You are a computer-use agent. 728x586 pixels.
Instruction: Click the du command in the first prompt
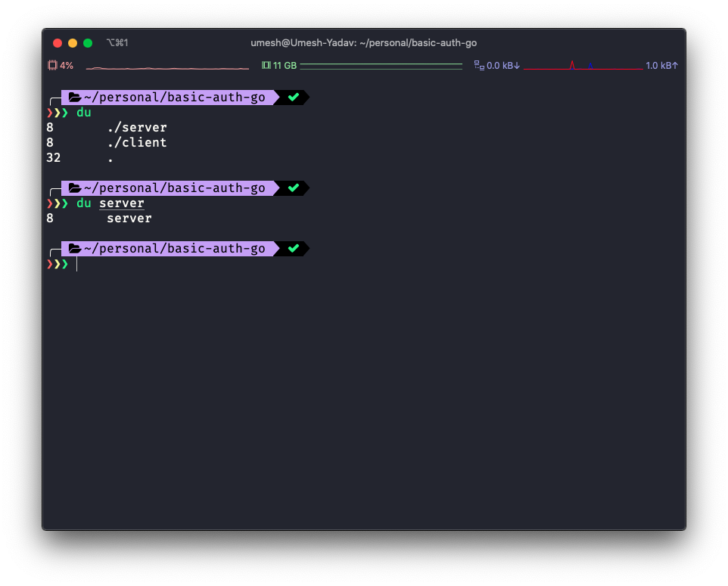point(83,112)
